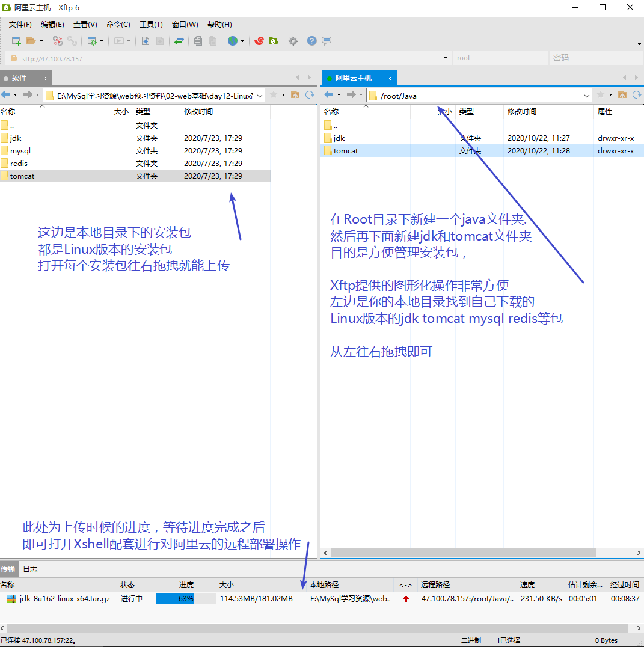This screenshot has width=644, height=647.
Task: Click the Synchronize transfer arrows icon
Action: tap(179, 41)
